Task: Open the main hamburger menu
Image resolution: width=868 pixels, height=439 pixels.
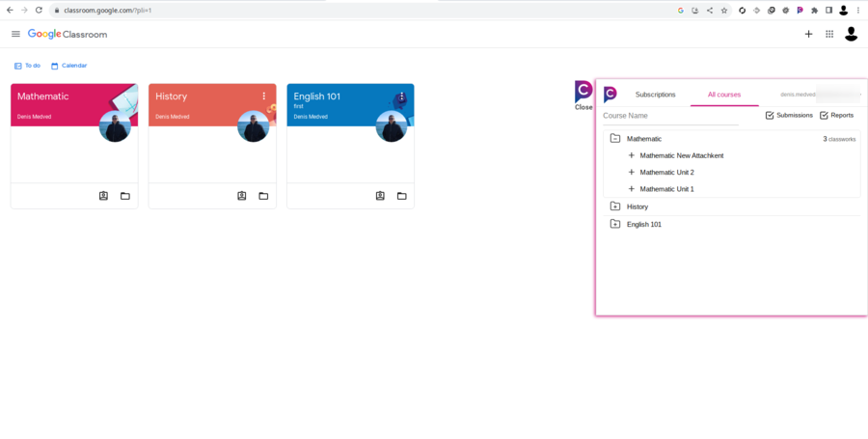Action: pyautogui.click(x=15, y=34)
